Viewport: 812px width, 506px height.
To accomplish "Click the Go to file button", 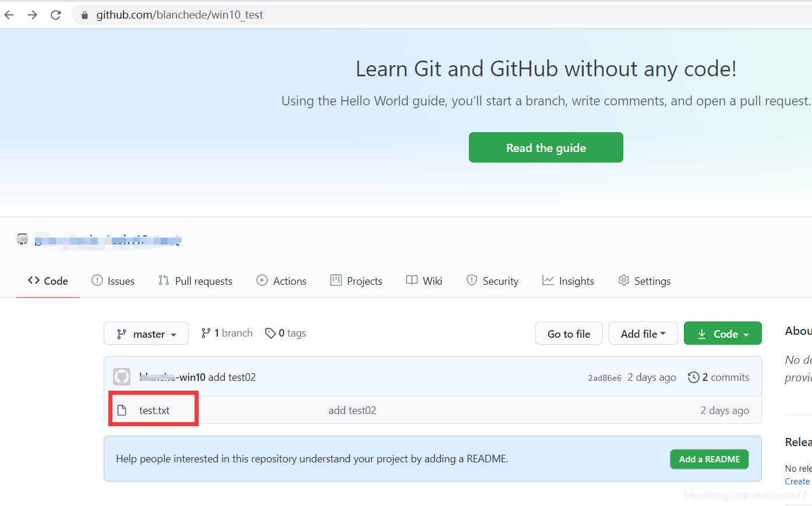I will click(569, 334).
